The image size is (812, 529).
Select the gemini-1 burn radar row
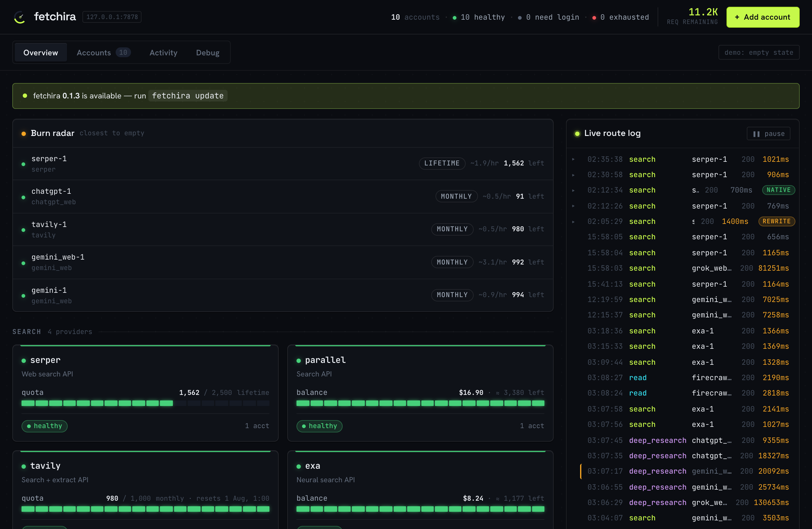tap(283, 295)
